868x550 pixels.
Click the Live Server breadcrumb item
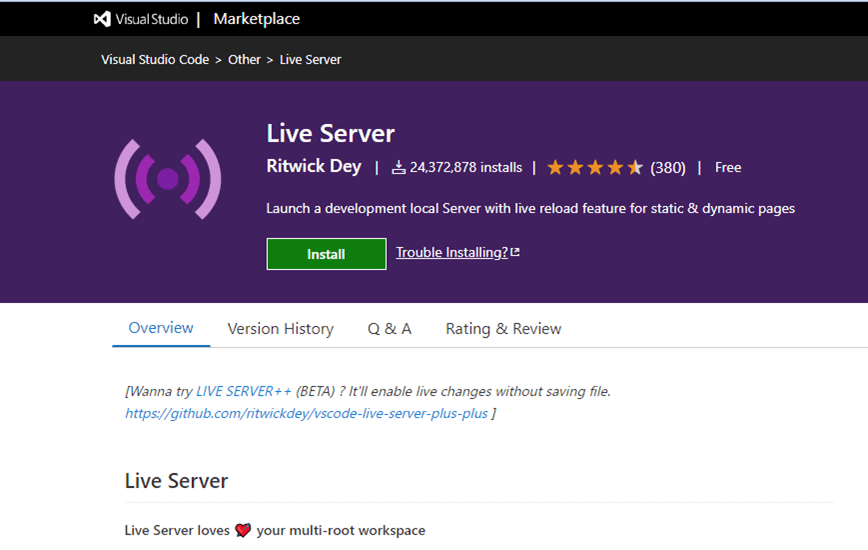pos(310,60)
